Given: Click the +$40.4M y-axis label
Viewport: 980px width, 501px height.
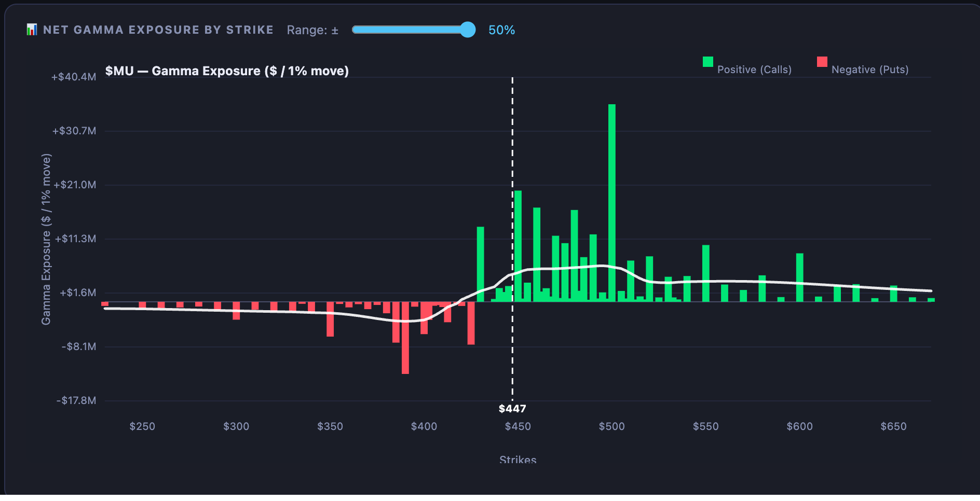Looking at the screenshot, I should click(74, 77).
